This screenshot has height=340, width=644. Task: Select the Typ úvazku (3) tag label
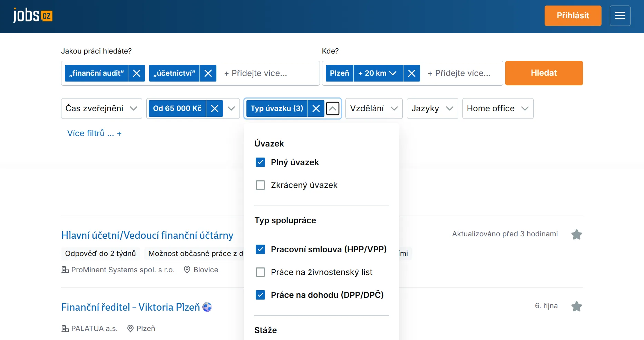(x=277, y=108)
